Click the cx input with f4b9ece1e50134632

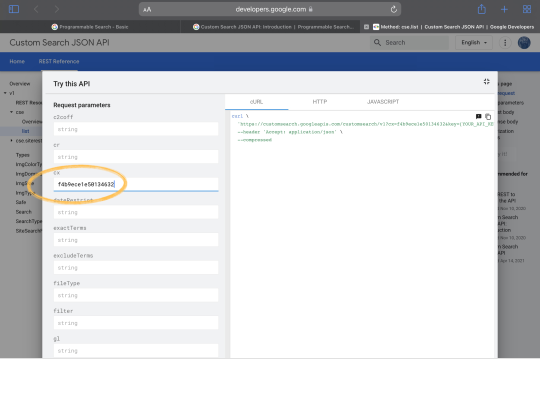point(136,184)
